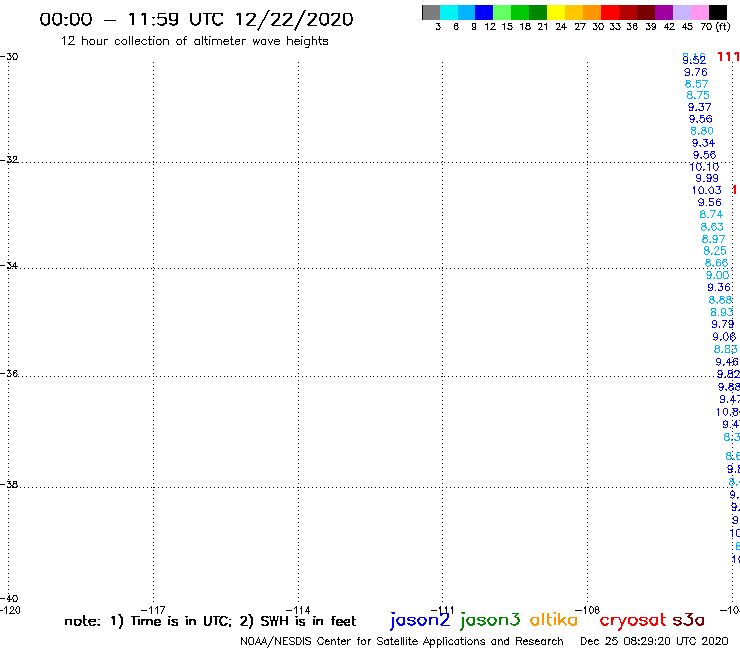Click the wave height value 9.06

[724, 337]
